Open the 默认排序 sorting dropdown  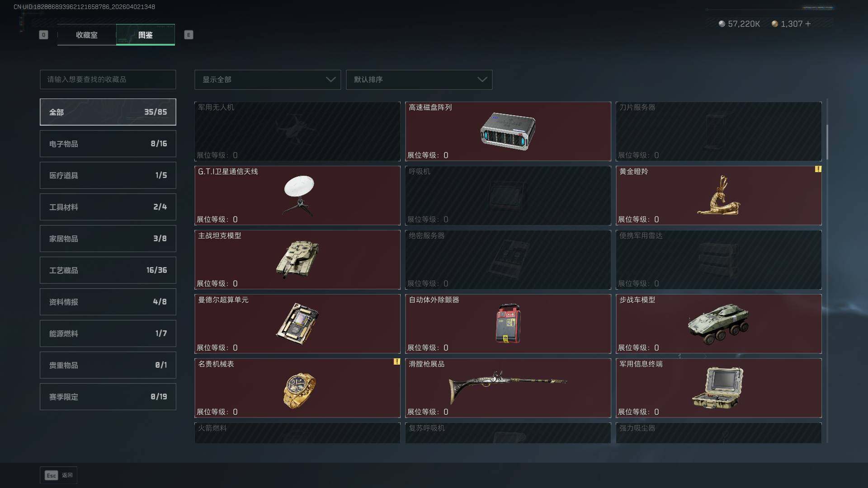(419, 80)
